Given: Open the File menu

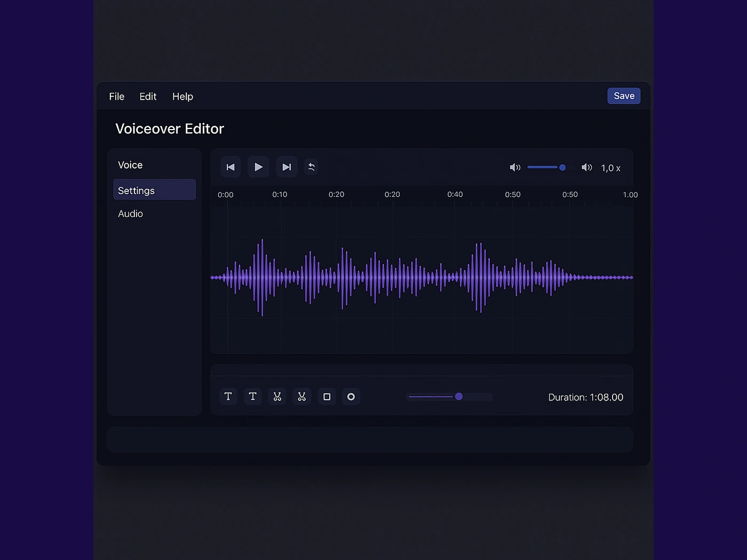Looking at the screenshot, I should tap(116, 97).
